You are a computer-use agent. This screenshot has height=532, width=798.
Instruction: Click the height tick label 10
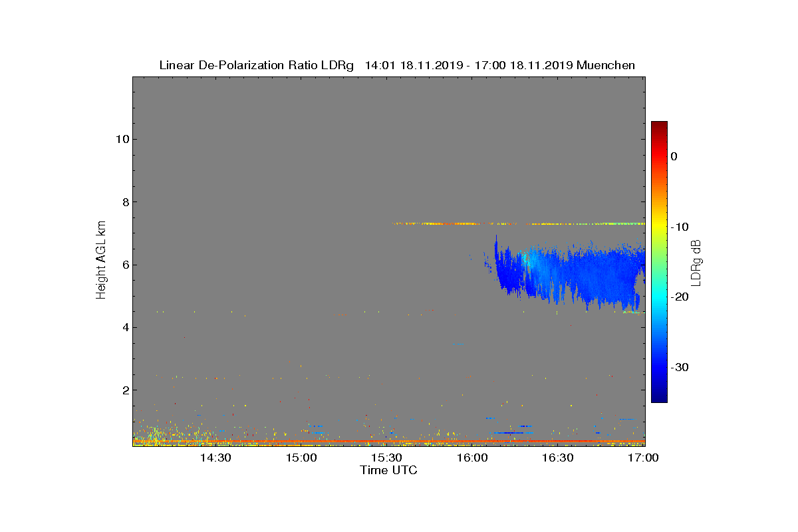121,139
